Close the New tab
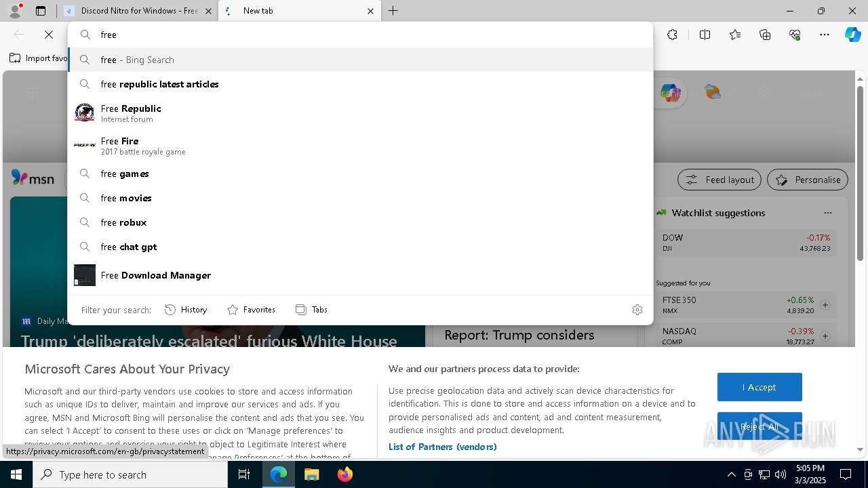Viewport: 868px width, 488px height. coord(371,11)
